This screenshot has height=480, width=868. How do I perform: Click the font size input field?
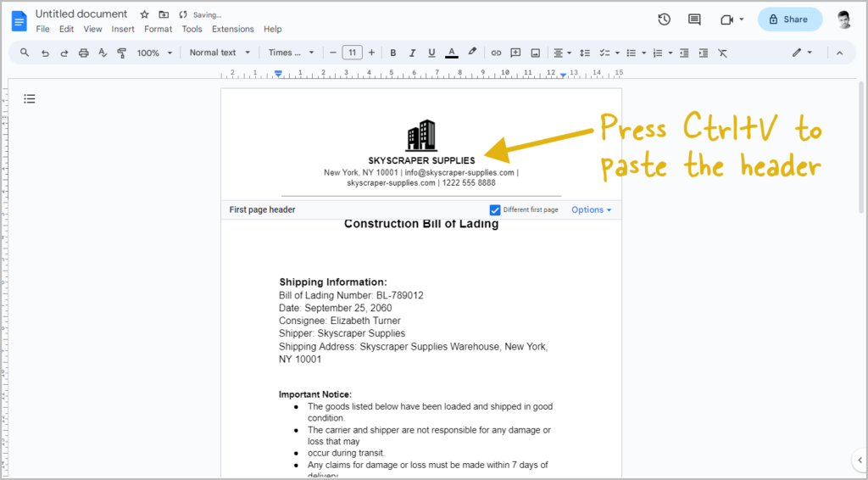pos(352,53)
